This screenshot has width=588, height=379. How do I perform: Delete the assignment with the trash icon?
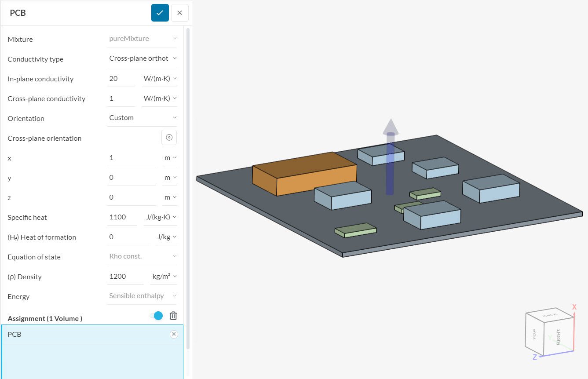pos(173,316)
